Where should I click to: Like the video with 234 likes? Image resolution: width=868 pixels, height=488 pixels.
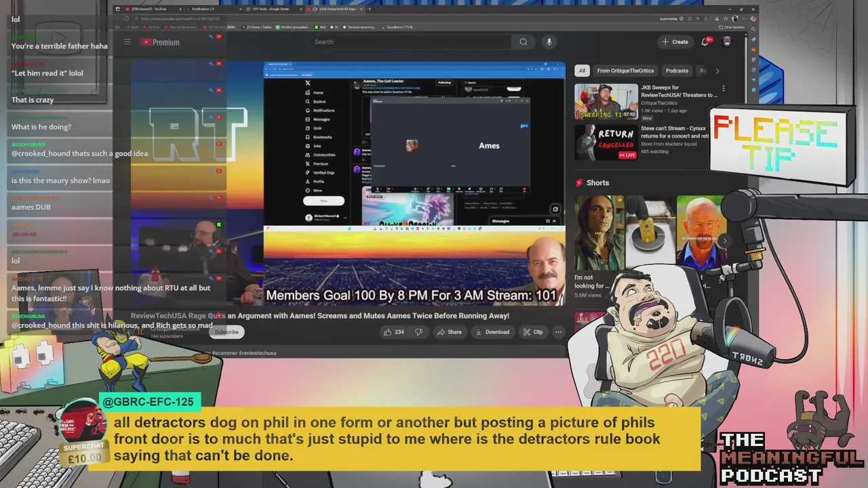click(394, 332)
